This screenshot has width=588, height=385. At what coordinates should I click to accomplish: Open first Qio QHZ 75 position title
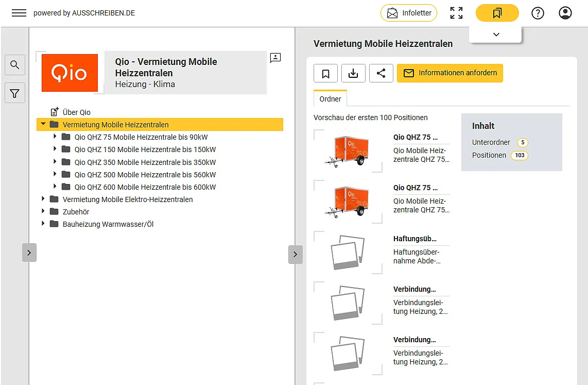pos(416,137)
